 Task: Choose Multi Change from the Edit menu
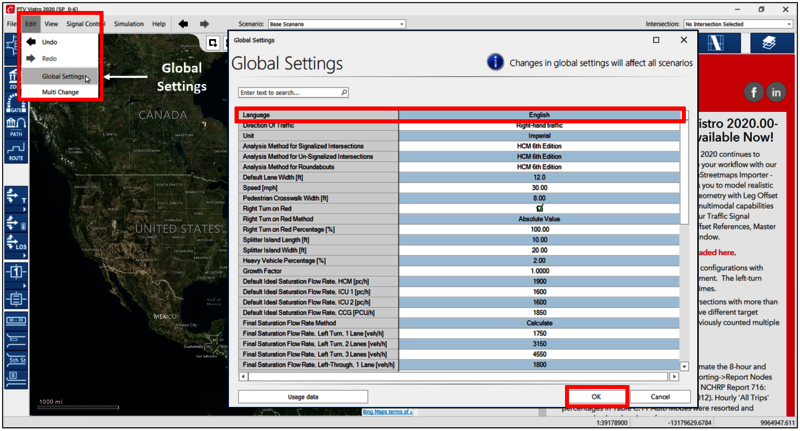click(x=62, y=91)
